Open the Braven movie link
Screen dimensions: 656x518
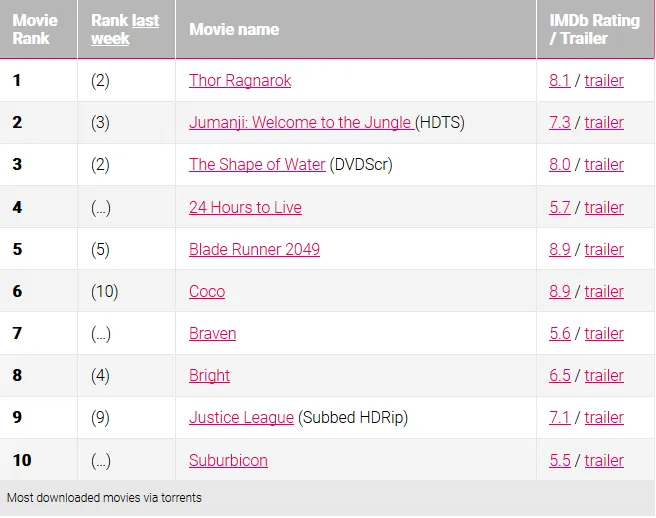(212, 333)
